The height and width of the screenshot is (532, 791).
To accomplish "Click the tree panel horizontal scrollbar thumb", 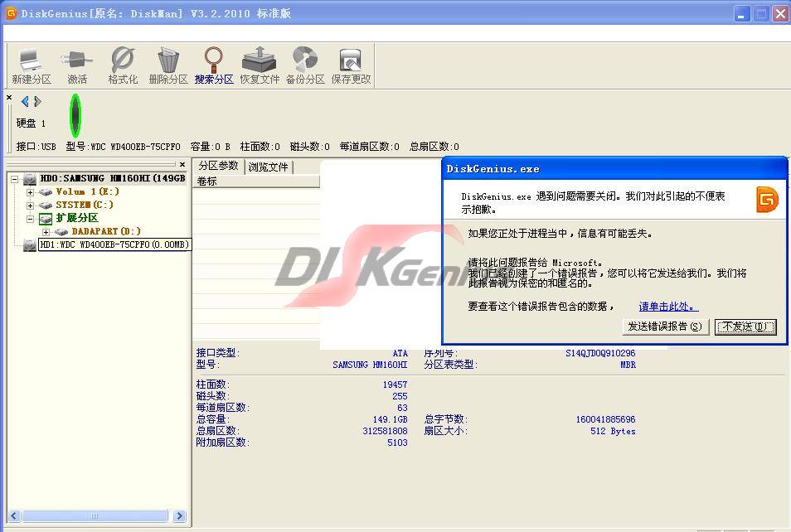I will [x=95, y=516].
